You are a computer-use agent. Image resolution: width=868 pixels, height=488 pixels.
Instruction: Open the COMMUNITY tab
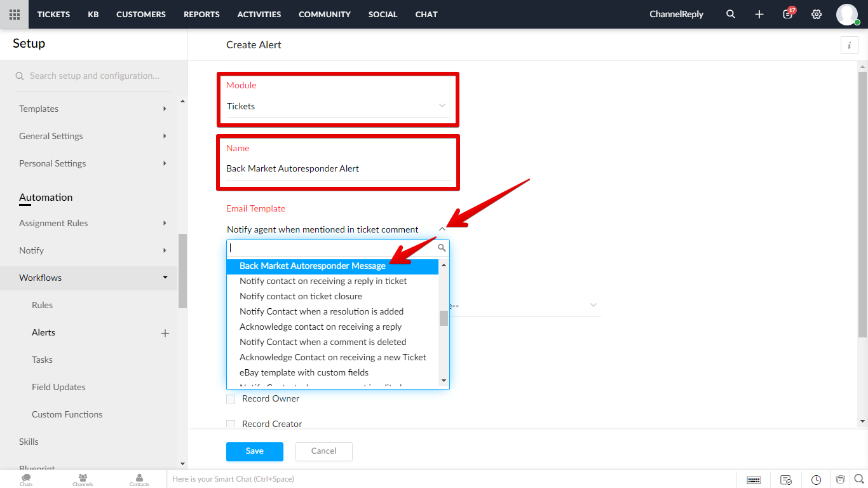tap(325, 14)
